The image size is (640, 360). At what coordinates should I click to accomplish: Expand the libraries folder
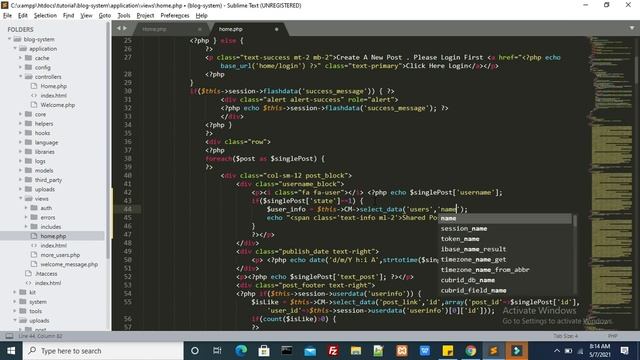point(20,152)
